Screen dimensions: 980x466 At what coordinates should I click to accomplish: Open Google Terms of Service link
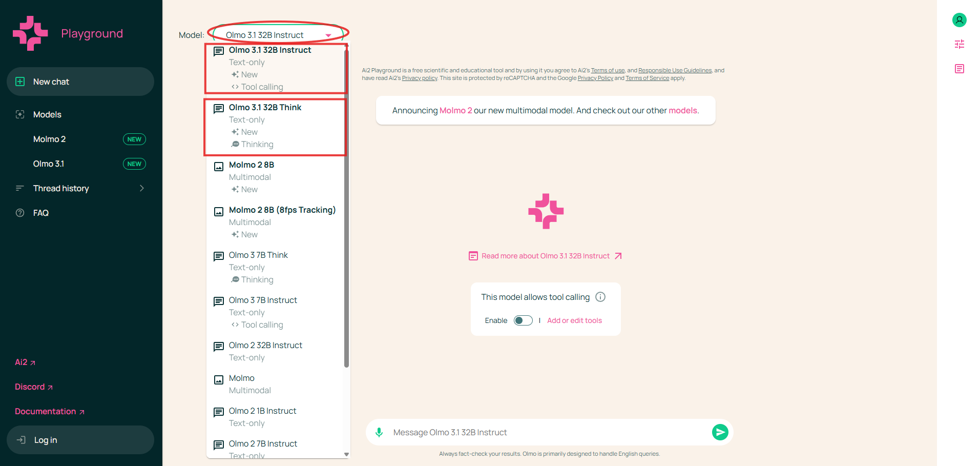coord(647,78)
